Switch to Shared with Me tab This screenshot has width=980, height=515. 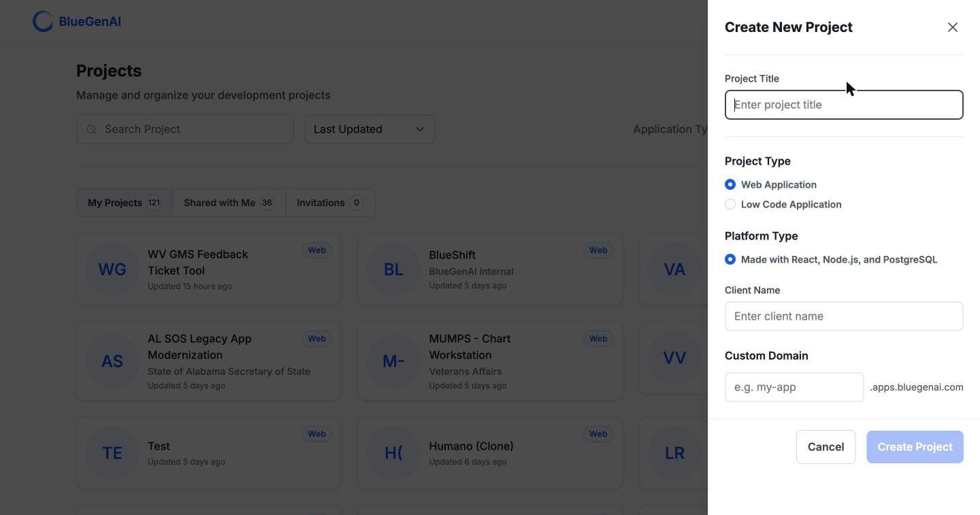[229, 203]
